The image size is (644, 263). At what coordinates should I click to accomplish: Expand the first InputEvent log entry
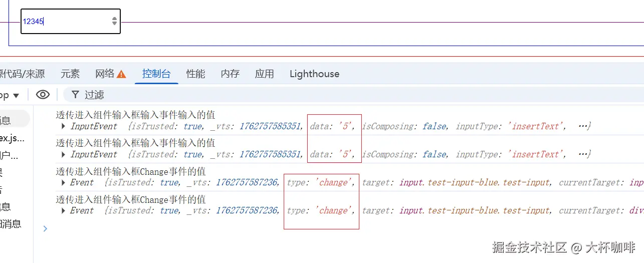[63, 126]
